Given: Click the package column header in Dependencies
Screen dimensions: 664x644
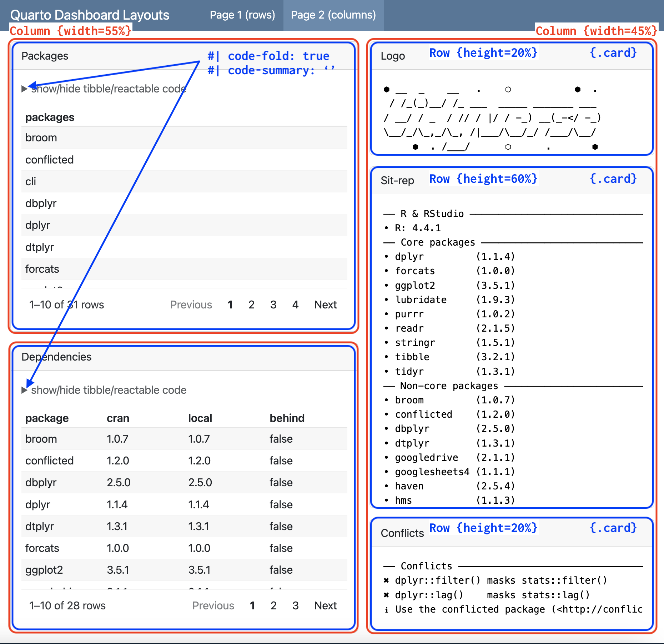Looking at the screenshot, I should click(47, 418).
